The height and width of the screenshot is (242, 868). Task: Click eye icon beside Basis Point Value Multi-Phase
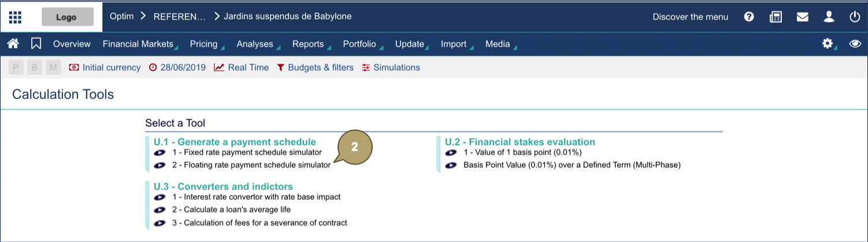pyautogui.click(x=451, y=166)
